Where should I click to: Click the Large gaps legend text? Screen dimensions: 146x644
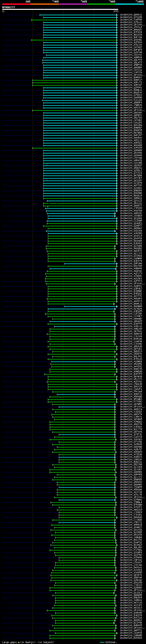pos(28,642)
